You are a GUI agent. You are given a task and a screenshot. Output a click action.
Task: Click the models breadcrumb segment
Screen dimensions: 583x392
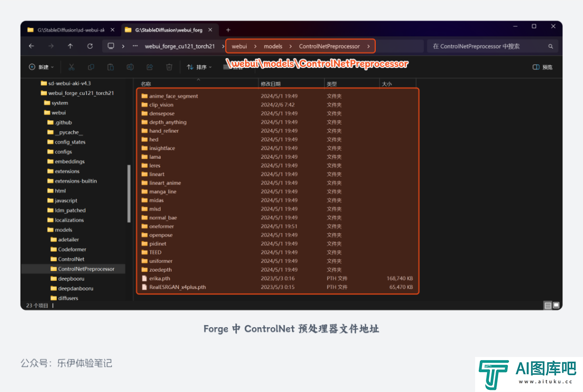(x=273, y=46)
